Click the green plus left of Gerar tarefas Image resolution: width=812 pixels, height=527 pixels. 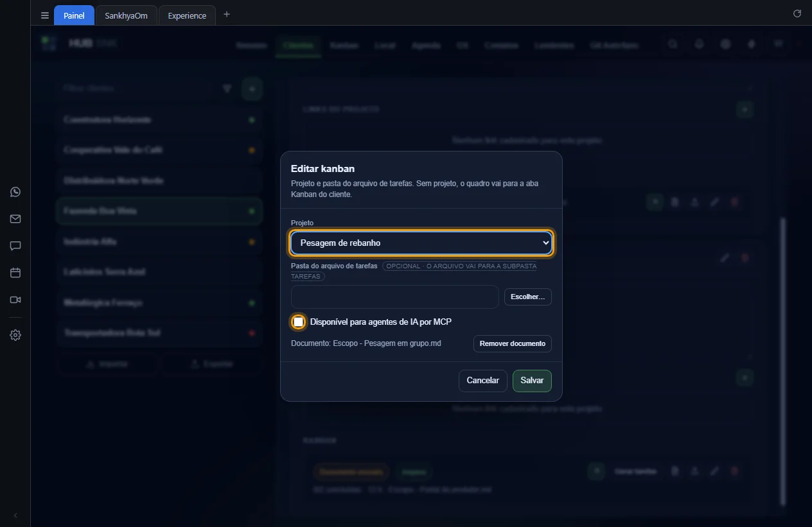(x=597, y=471)
